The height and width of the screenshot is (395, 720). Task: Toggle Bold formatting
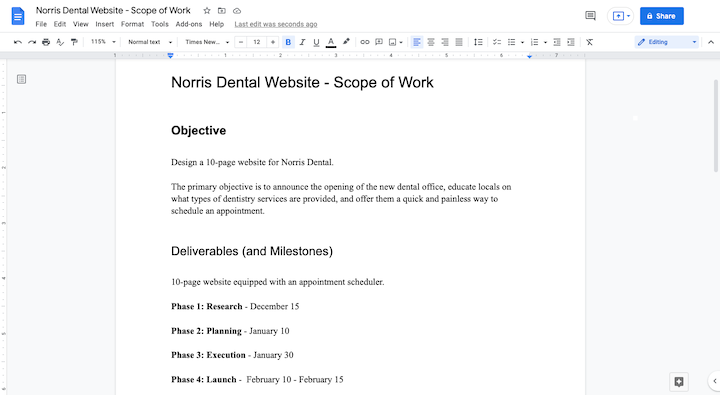pos(288,42)
